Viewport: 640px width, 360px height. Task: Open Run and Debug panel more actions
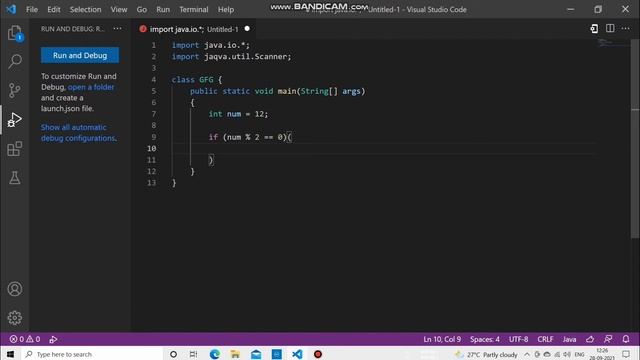(x=118, y=29)
